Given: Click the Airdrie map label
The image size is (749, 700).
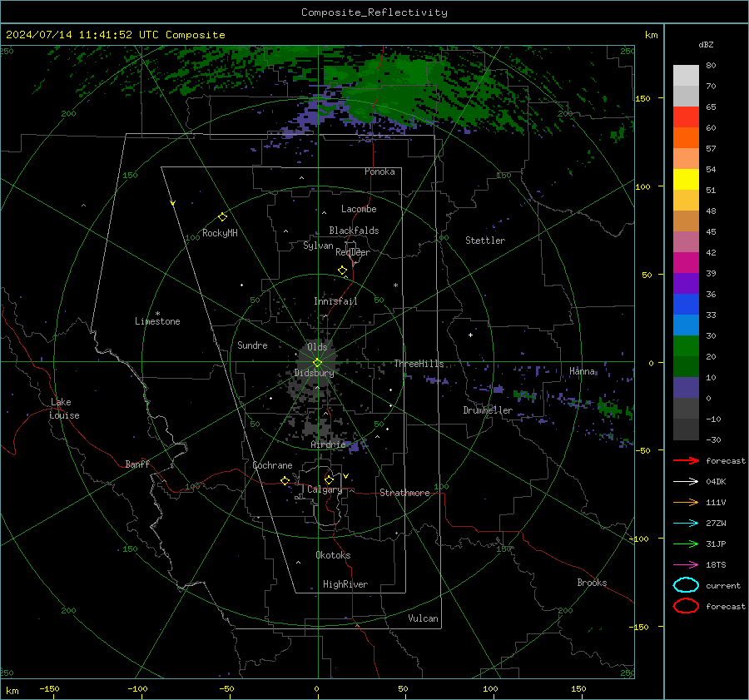Looking at the screenshot, I should [x=328, y=444].
